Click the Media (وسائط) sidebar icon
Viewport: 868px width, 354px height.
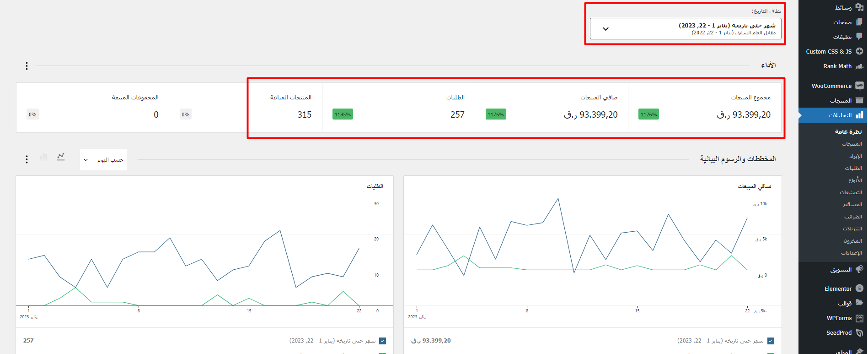pos(859,7)
